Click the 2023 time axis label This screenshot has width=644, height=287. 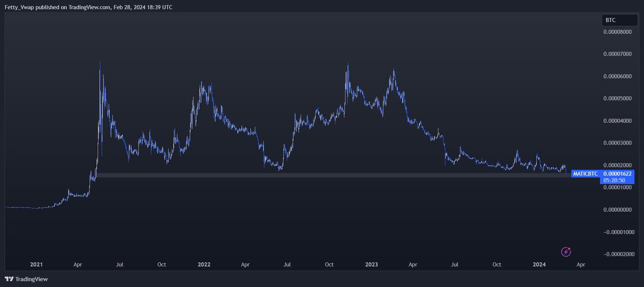tap(371, 264)
